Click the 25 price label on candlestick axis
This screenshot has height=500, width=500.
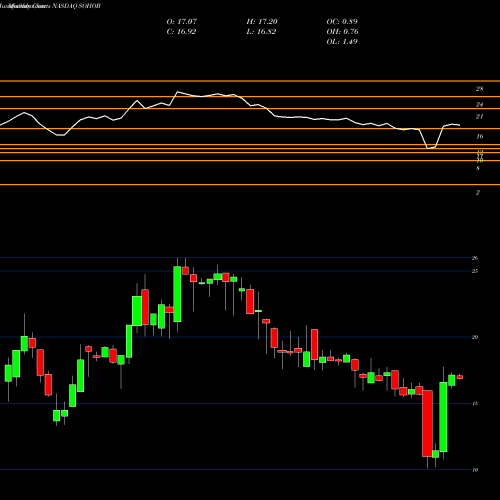[x=475, y=271]
